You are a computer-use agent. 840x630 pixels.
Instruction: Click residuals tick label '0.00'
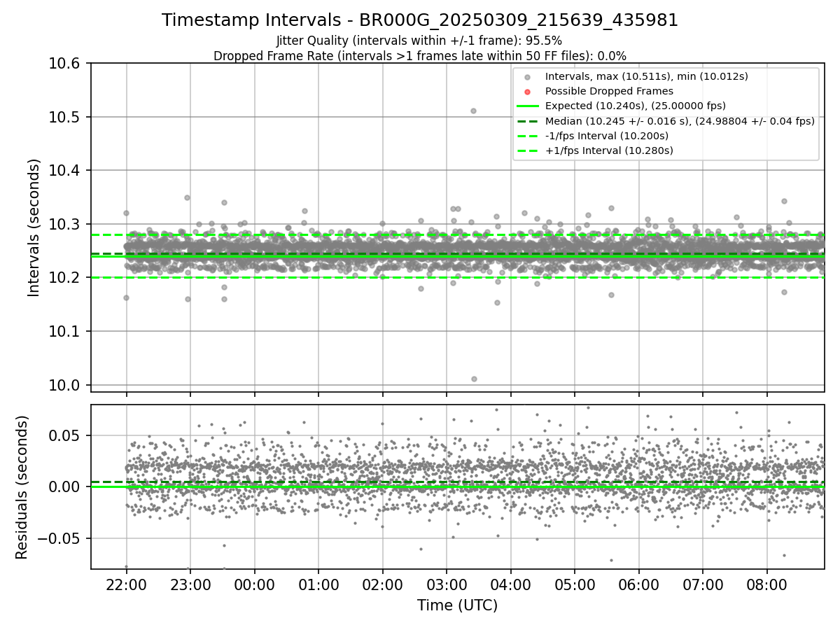coord(64,486)
